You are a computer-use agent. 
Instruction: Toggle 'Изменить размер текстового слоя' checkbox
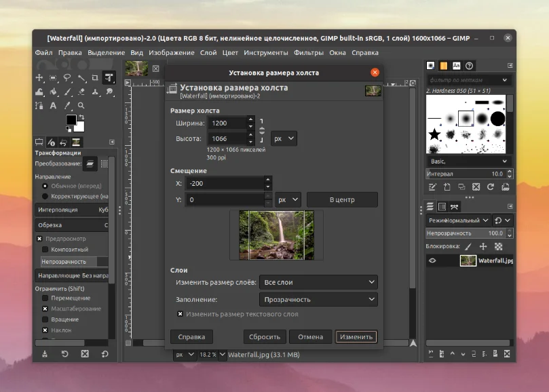pyautogui.click(x=181, y=314)
